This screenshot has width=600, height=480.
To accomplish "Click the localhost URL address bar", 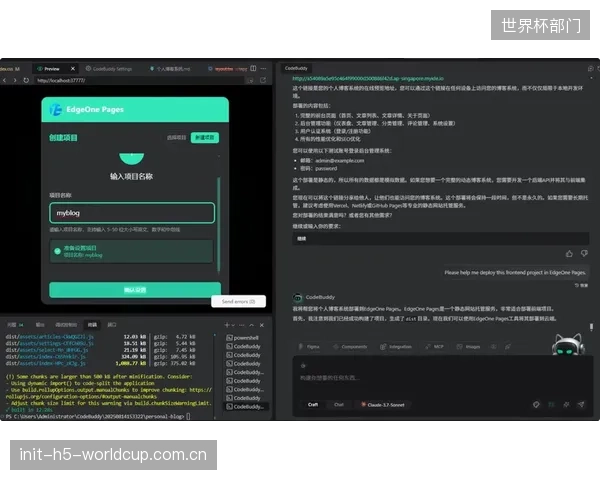I will (x=140, y=80).
